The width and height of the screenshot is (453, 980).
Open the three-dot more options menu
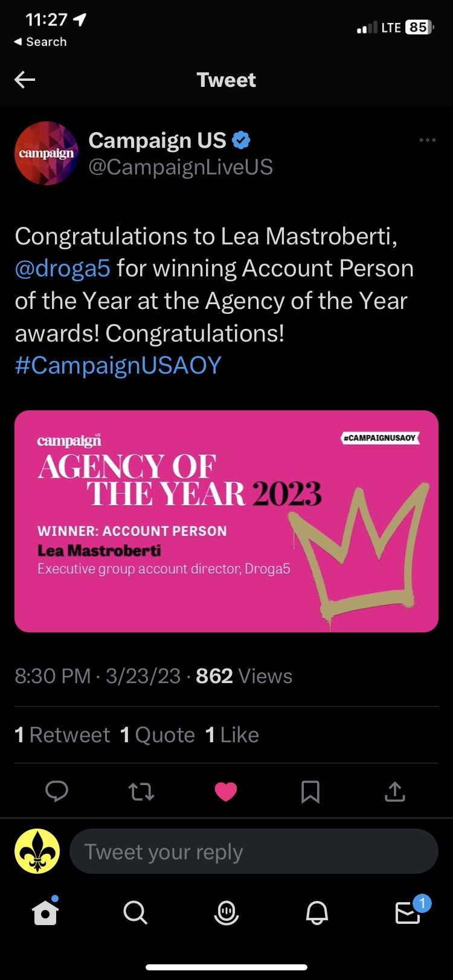click(427, 140)
